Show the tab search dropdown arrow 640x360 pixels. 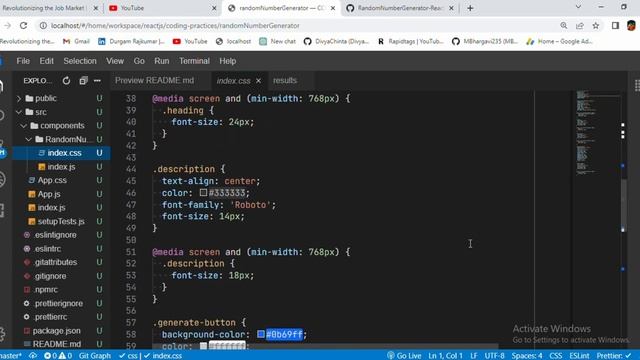point(578,7)
